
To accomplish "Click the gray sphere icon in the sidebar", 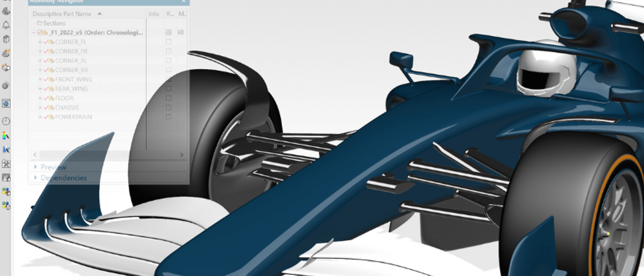I will (x=5, y=86).
